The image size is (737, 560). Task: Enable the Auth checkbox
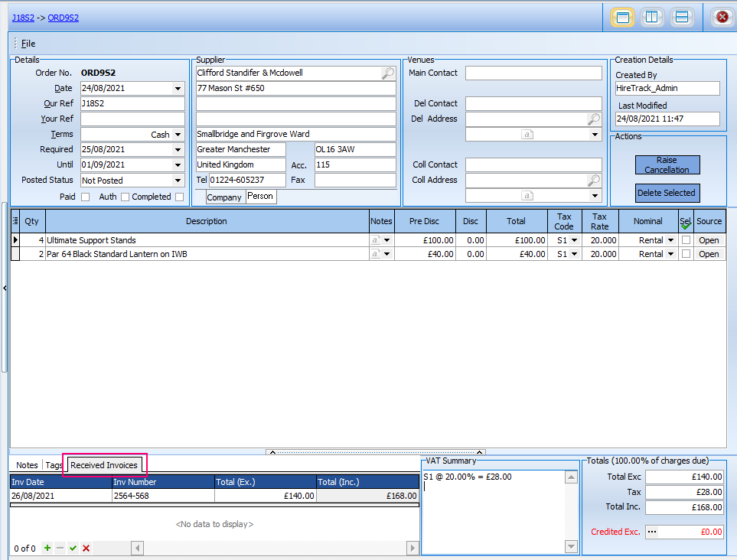[125, 197]
